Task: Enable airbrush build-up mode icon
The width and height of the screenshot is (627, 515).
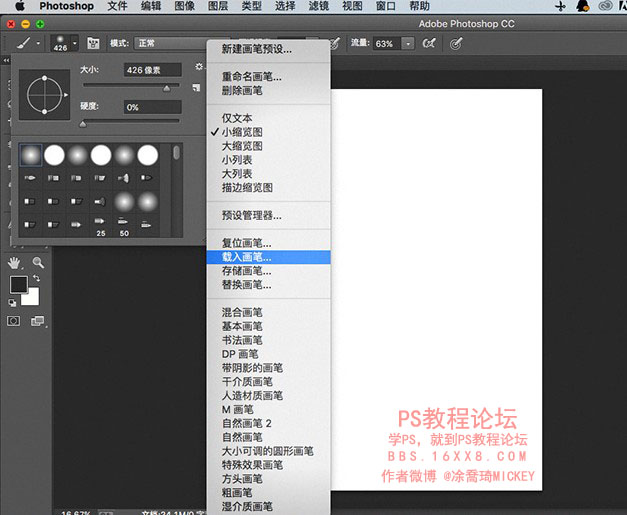Action: pos(429,43)
